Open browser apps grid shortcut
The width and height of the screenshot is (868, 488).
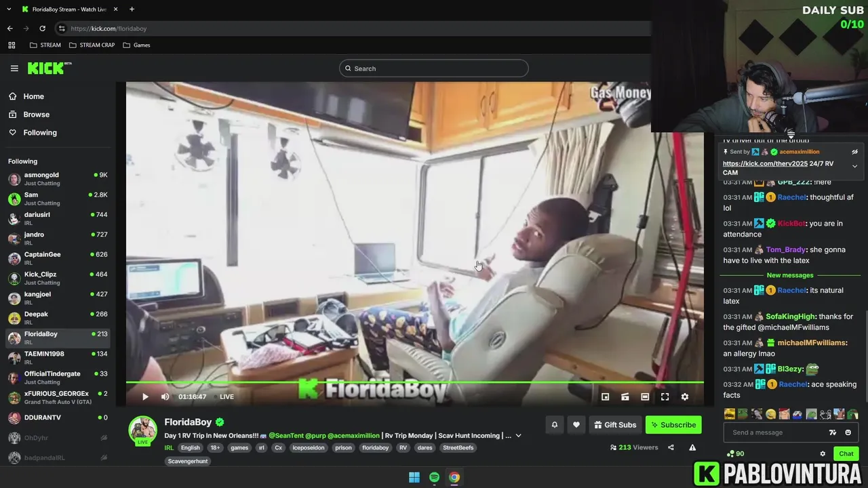[12, 45]
